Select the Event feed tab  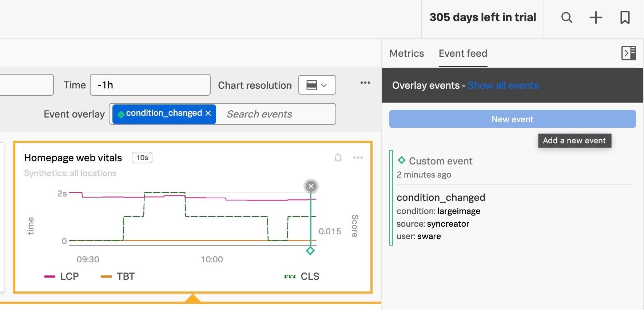463,53
